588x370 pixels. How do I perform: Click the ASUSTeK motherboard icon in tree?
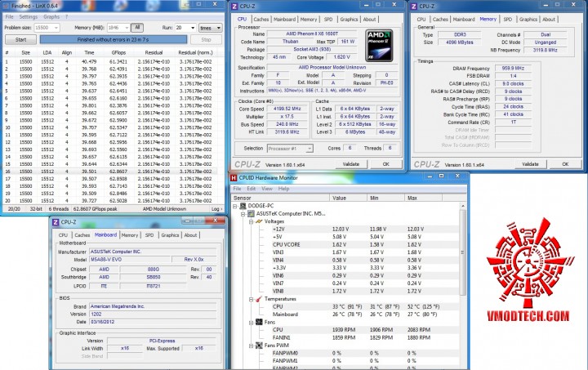(251, 214)
